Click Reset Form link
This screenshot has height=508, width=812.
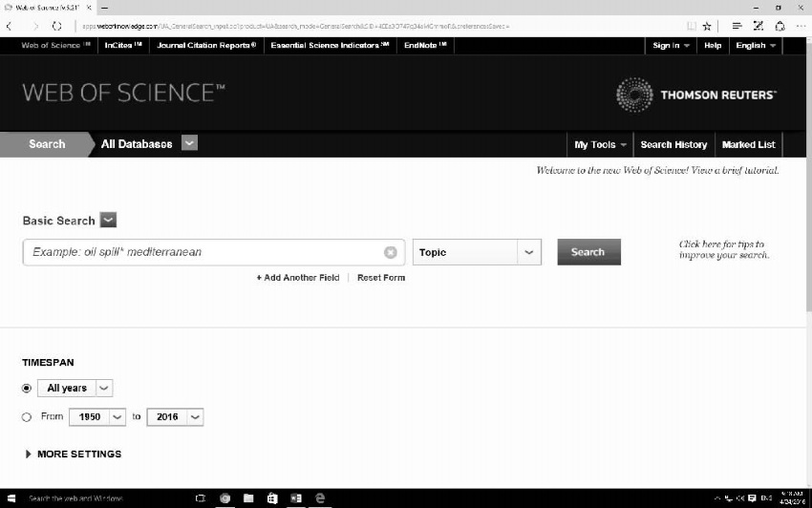pos(381,278)
